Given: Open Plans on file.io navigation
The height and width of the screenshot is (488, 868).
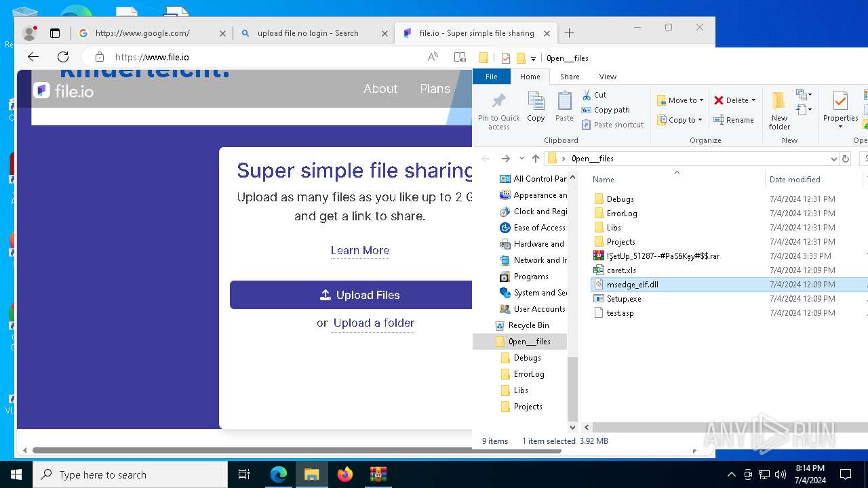Looking at the screenshot, I should (435, 89).
